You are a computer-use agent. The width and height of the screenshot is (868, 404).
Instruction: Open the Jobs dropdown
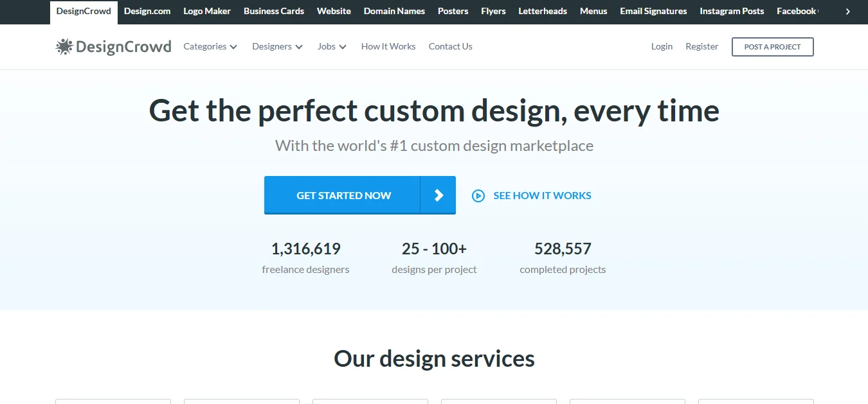331,46
